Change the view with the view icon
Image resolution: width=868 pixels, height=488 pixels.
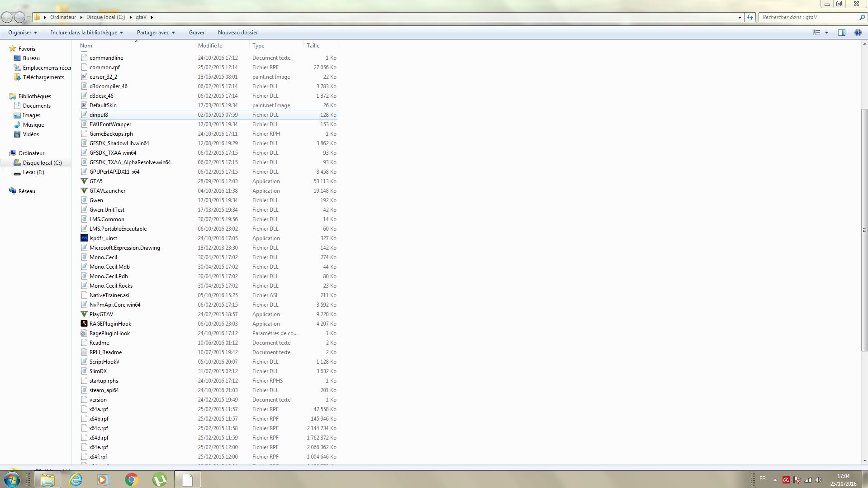(x=816, y=33)
